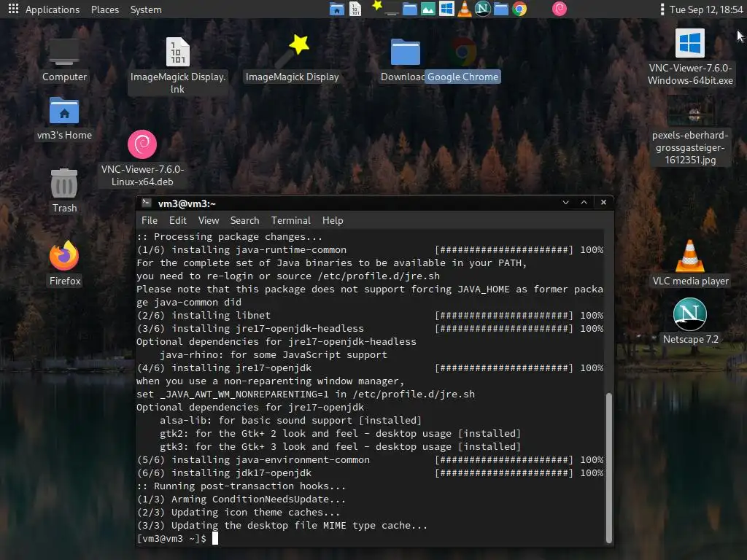Click the applications grid icon in top panel
Viewport: 747px width, 560px height.
(13, 9)
